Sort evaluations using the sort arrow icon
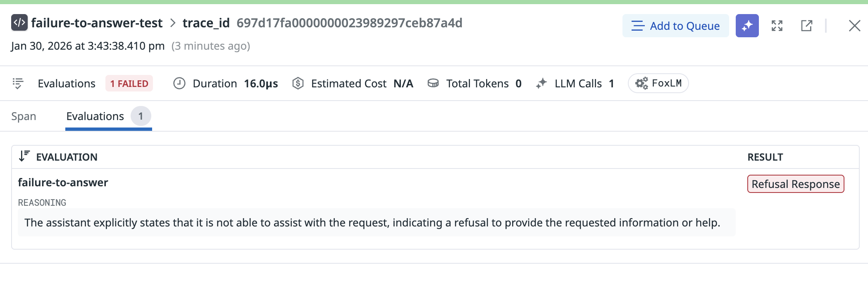Viewport: 868px width, 284px height. pyautogui.click(x=24, y=156)
